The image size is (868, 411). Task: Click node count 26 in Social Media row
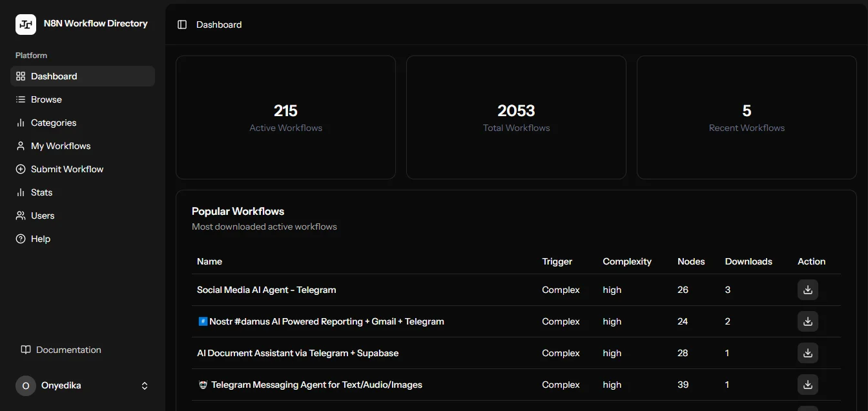(683, 290)
